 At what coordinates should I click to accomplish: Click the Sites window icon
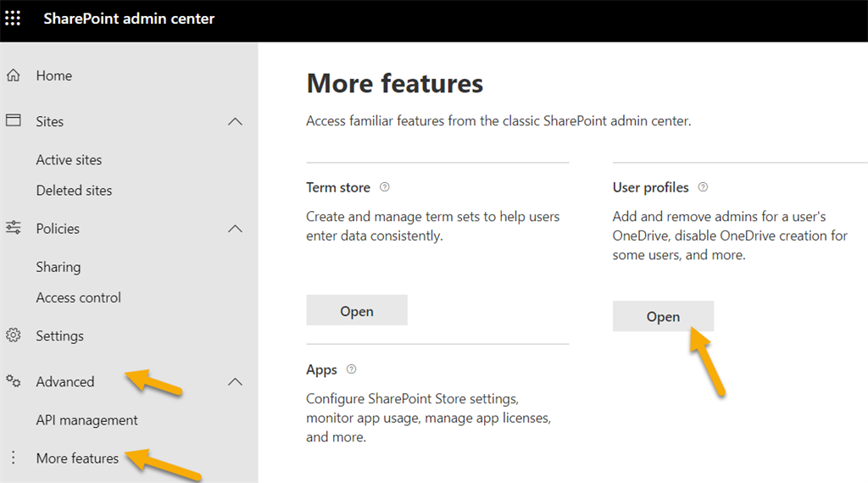click(14, 120)
